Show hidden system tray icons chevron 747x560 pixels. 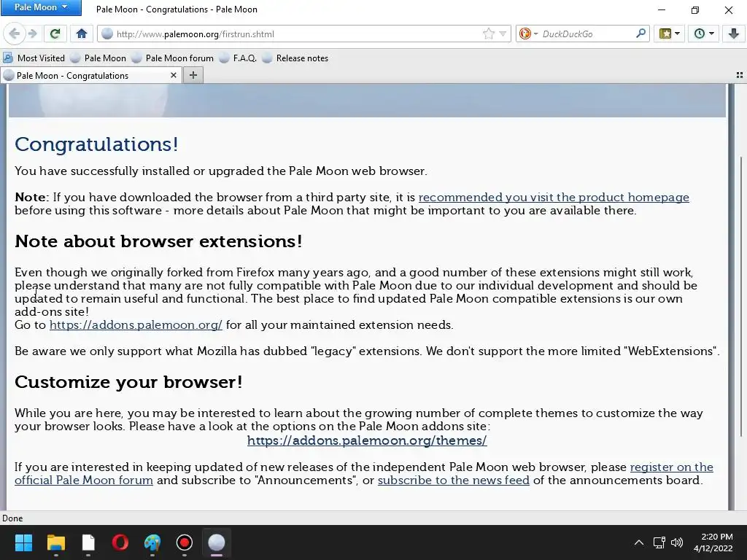click(639, 542)
